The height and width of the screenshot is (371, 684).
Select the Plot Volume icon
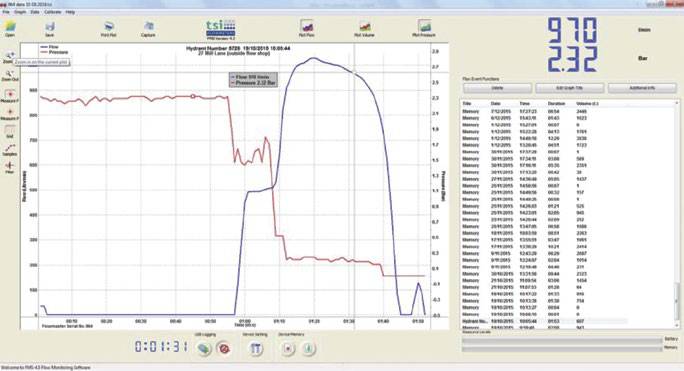click(364, 27)
